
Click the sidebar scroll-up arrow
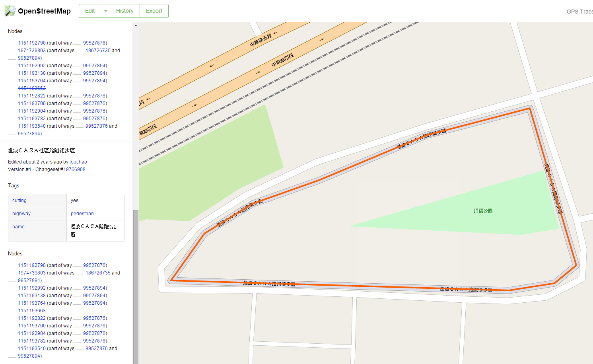click(136, 25)
